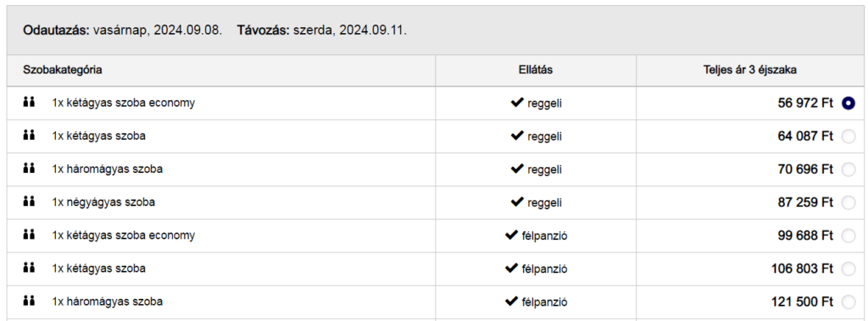The image size is (868, 321).
Task: Click checkmark beside félpanzió for 99 688 Ft
Action: (511, 235)
